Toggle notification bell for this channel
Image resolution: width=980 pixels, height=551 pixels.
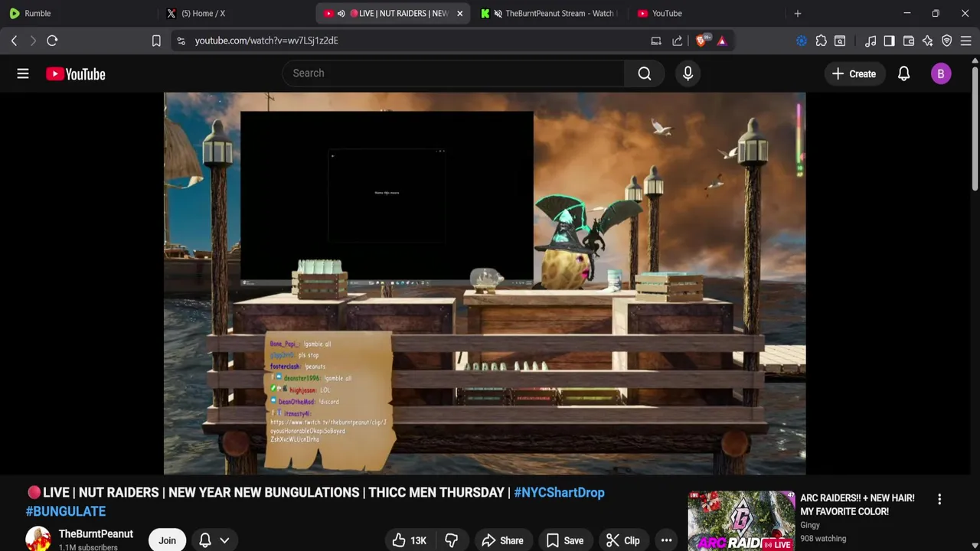[x=204, y=540]
